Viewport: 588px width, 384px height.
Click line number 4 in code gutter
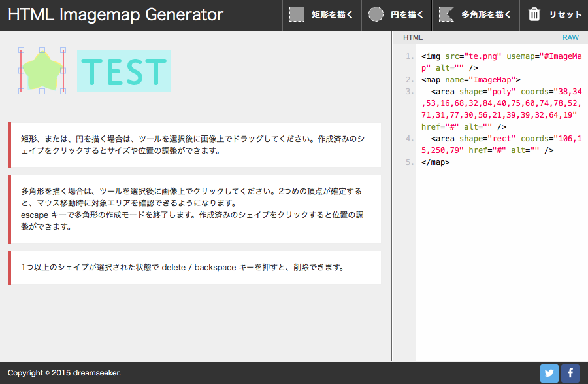click(410, 139)
